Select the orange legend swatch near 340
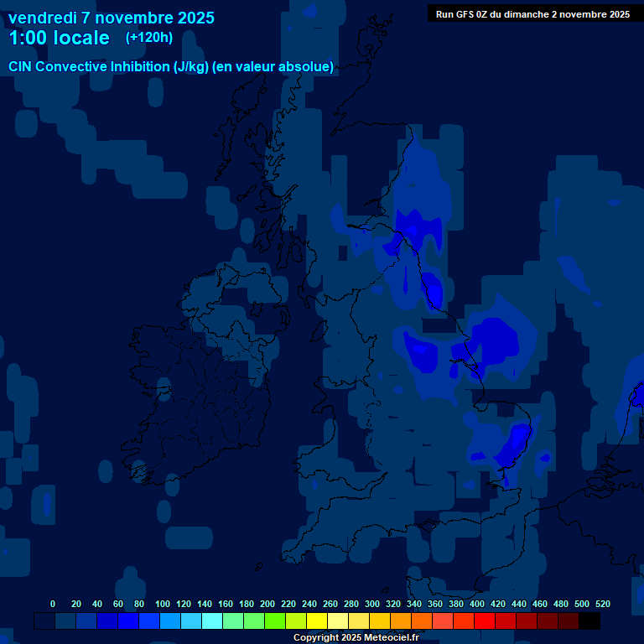The image size is (644, 644). [422, 621]
